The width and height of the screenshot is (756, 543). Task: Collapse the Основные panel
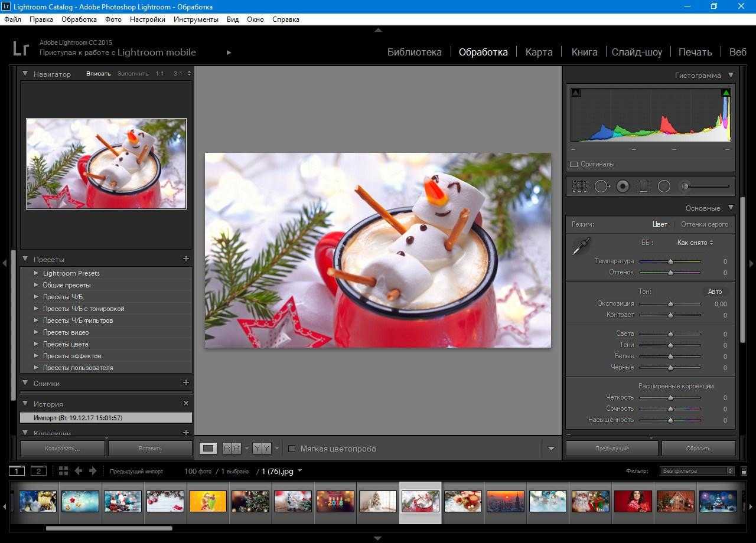pyautogui.click(x=731, y=208)
